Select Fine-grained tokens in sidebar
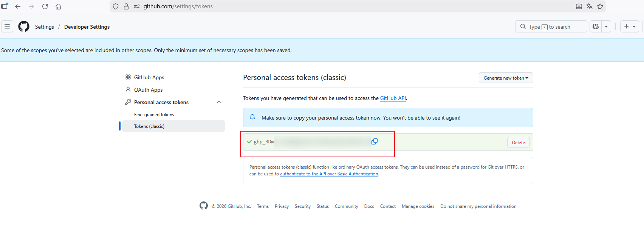This screenshot has width=644, height=235. pyautogui.click(x=154, y=115)
